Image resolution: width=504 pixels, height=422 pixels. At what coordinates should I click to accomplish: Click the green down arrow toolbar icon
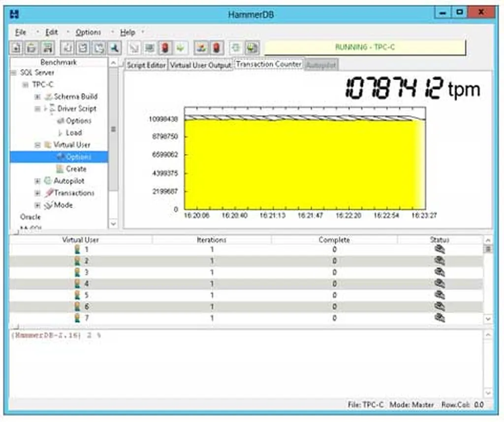[x=181, y=48]
